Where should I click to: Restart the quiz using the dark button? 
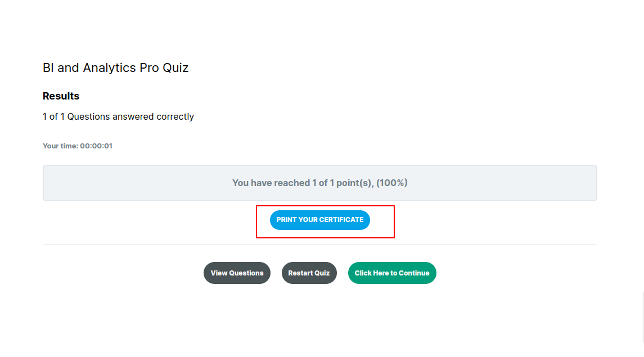(309, 273)
